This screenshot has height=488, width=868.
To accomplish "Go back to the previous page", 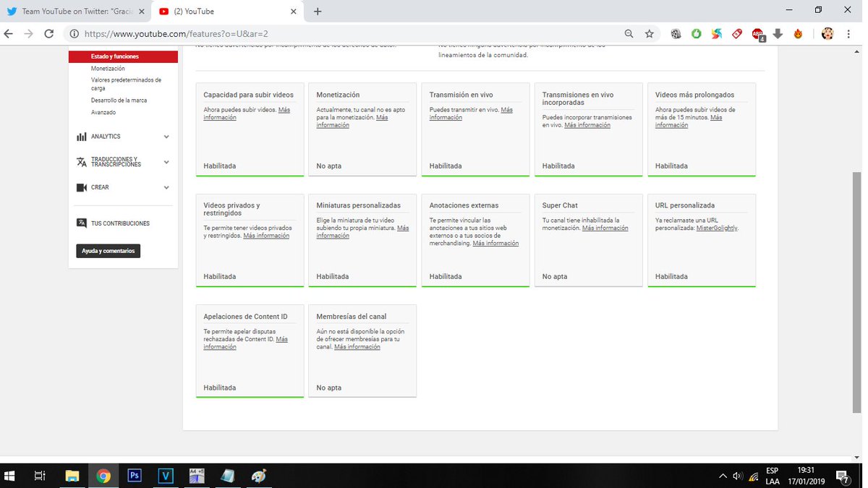I will (x=9, y=33).
